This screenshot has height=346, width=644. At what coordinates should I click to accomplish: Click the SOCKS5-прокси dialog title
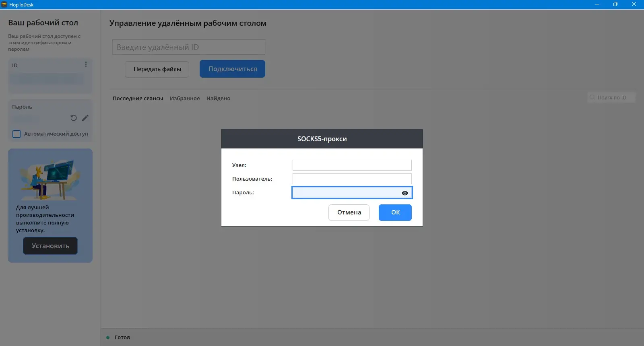coord(322,139)
